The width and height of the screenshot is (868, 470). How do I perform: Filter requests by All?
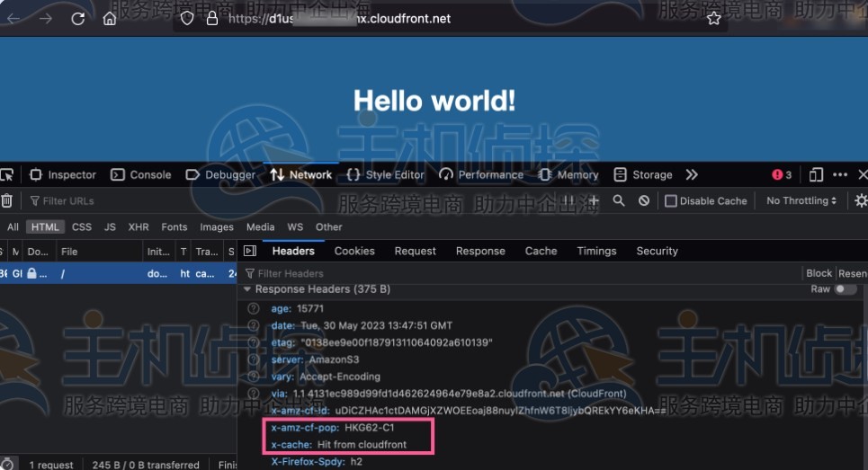[x=13, y=226]
